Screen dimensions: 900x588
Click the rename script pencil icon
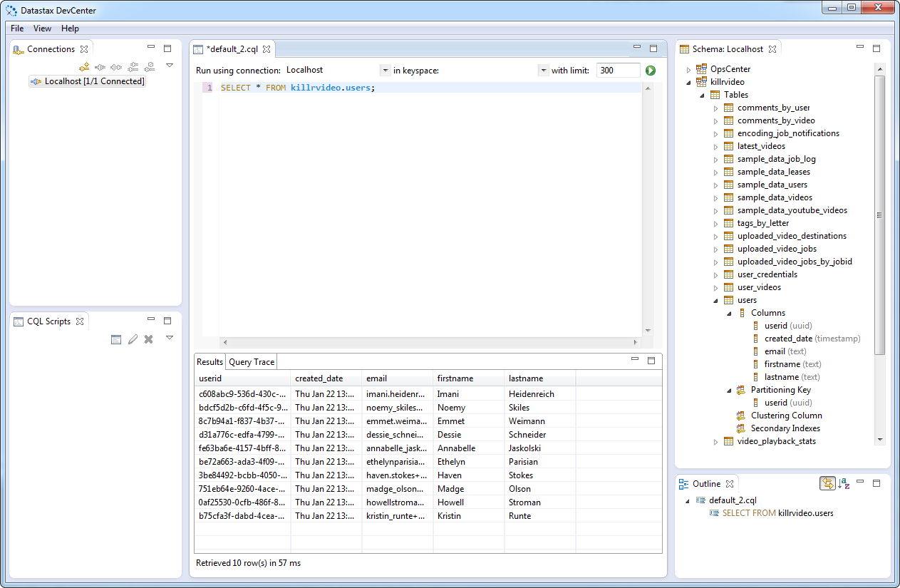point(133,339)
